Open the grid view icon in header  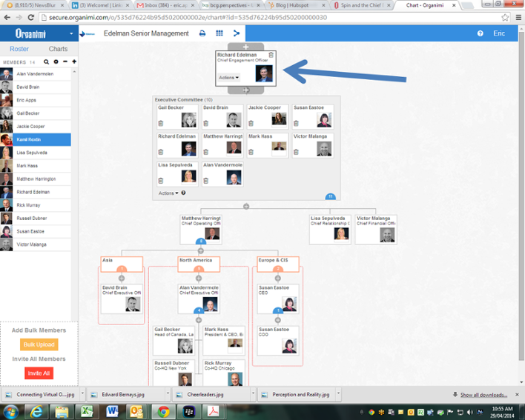point(219,33)
